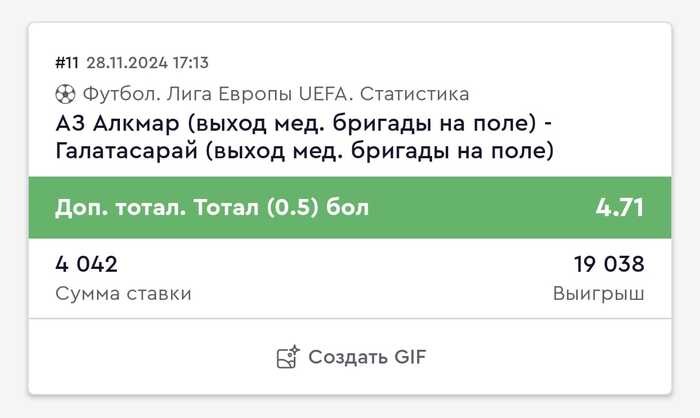Screen dimensions: 700x418
Task: Click the Выигрыш label
Action: coord(598,294)
